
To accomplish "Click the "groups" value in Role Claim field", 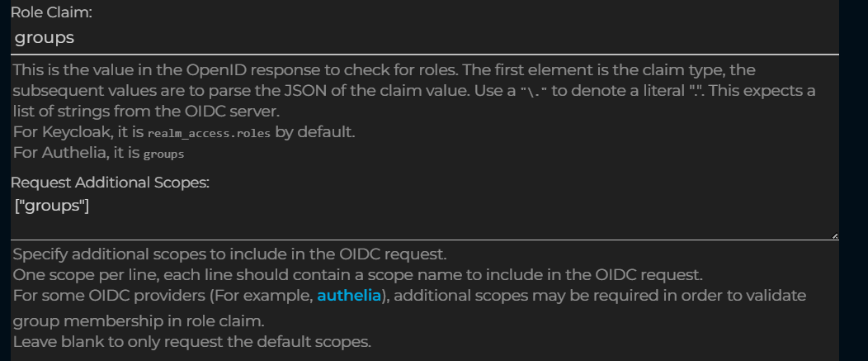I will (45, 38).
